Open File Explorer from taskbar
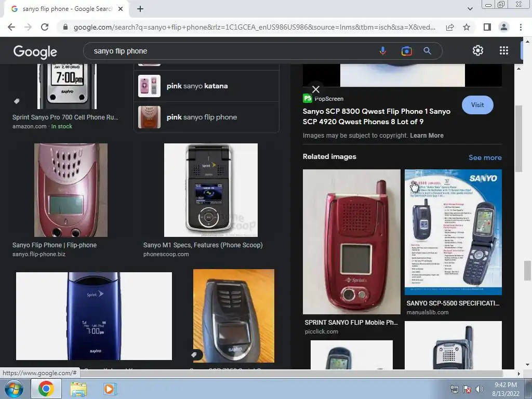Viewport: 532px width, 399px height. click(x=78, y=389)
